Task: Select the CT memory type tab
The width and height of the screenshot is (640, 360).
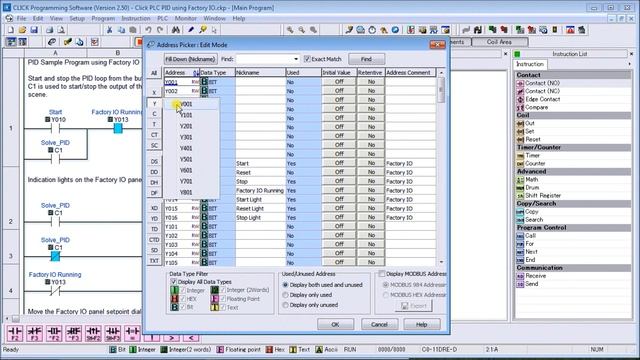Action: tap(154, 135)
